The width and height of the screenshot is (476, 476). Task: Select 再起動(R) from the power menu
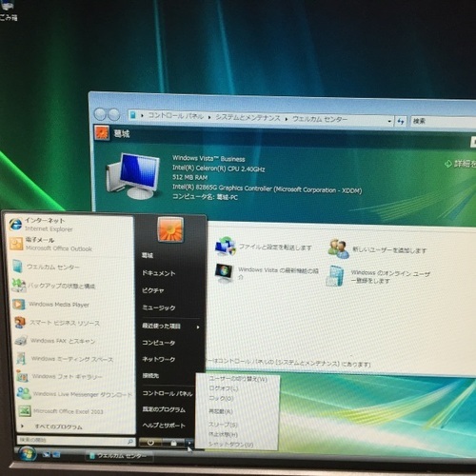coord(221,411)
